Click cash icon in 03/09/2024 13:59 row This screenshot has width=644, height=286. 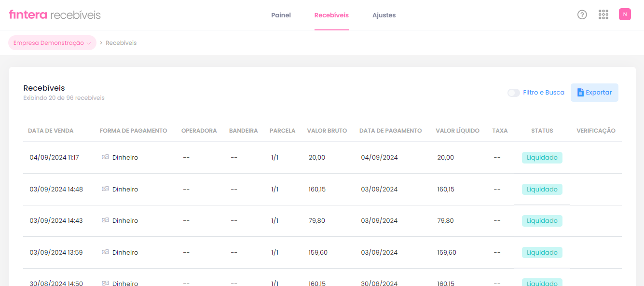(105, 252)
